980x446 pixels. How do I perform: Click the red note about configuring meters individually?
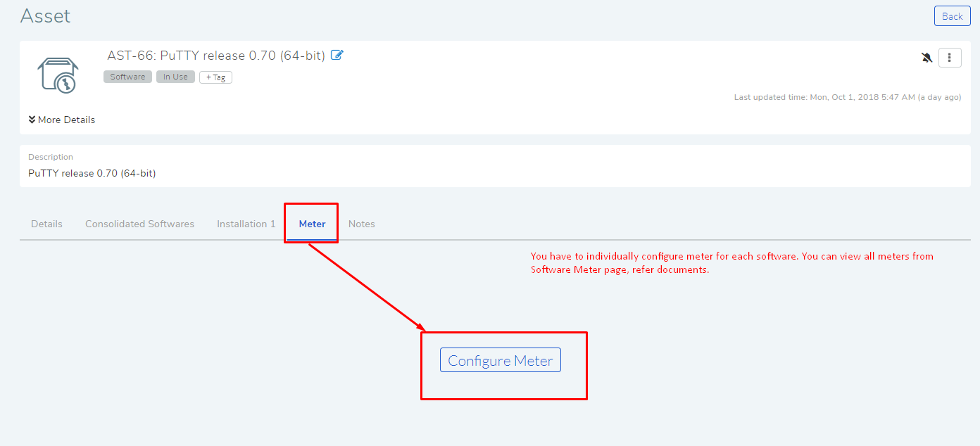tap(732, 262)
